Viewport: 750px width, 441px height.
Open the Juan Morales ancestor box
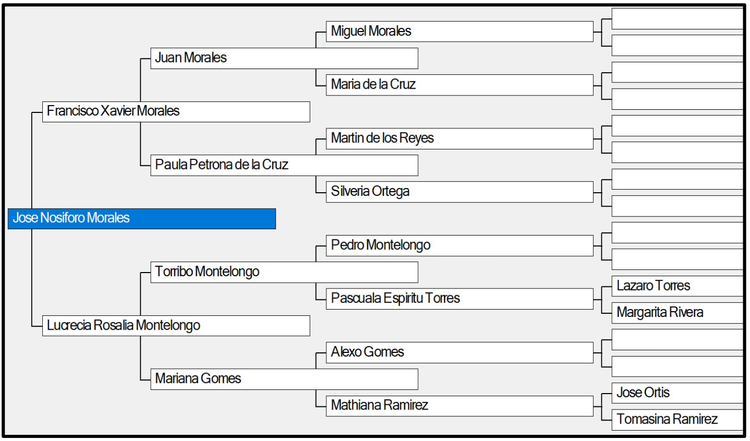coord(284,58)
